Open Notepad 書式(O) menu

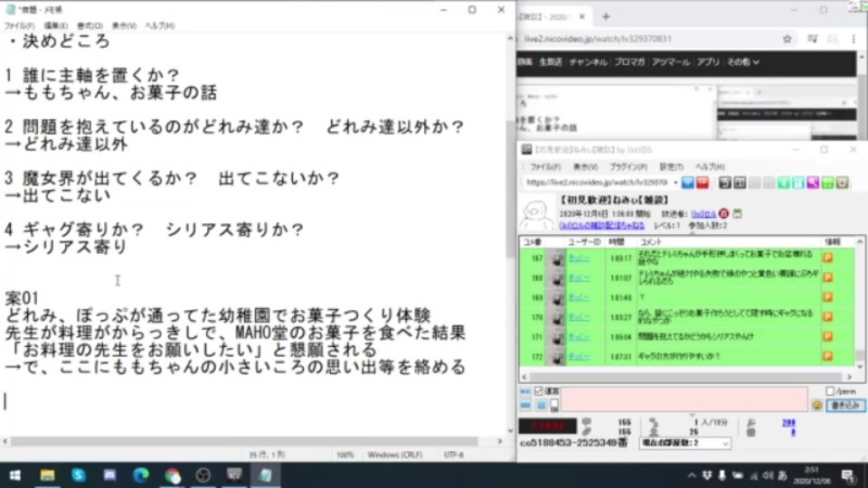coord(90,25)
